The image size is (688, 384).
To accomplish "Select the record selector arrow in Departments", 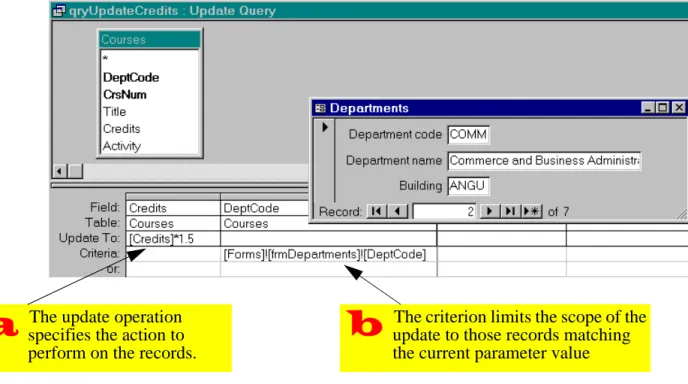I will [325, 127].
